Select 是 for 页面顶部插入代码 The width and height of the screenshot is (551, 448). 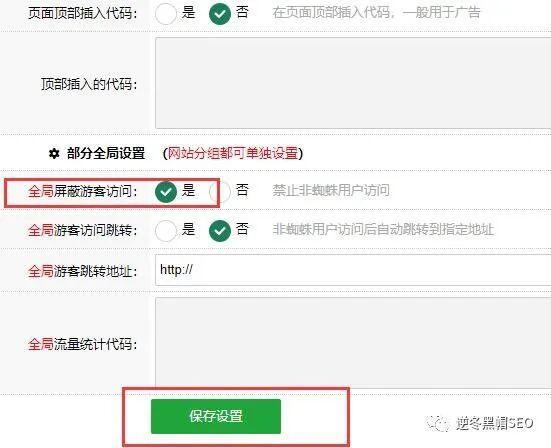click(166, 14)
